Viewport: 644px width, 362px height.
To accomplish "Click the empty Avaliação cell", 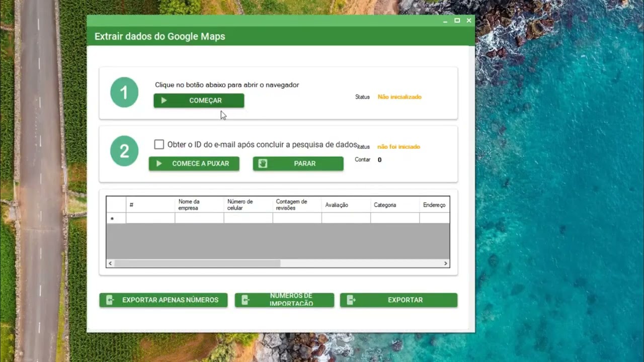I will [346, 218].
